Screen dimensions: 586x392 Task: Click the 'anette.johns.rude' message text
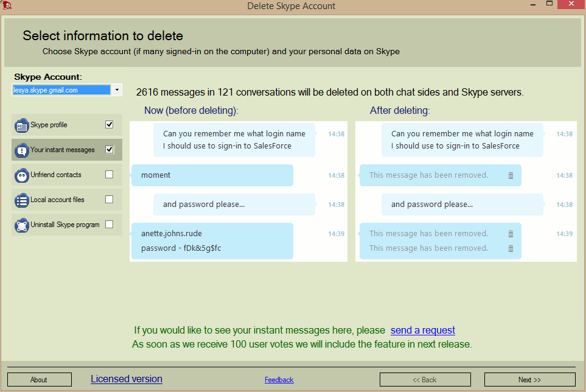pos(172,234)
